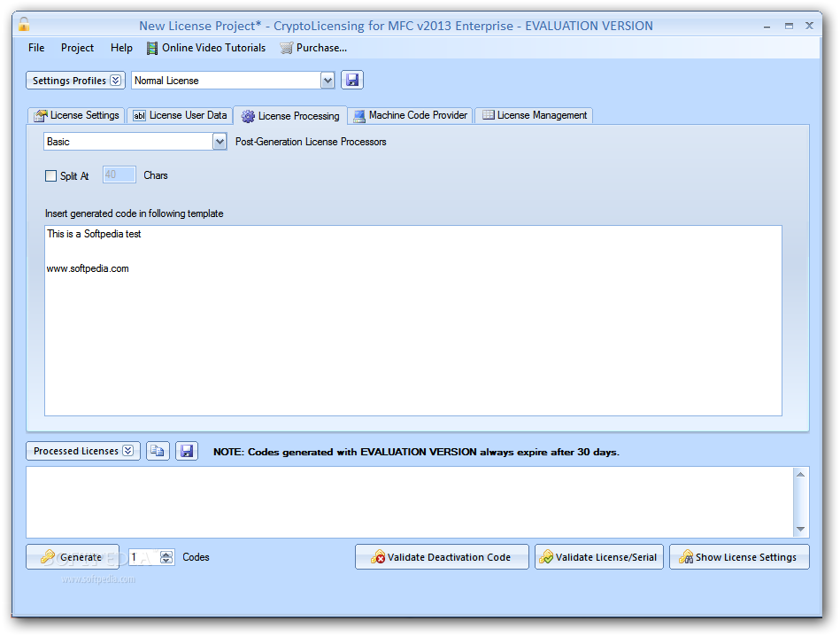The width and height of the screenshot is (840, 636).
Task: Go to the License Management tab
Action: pyautogui.click(x=534, y=115)
